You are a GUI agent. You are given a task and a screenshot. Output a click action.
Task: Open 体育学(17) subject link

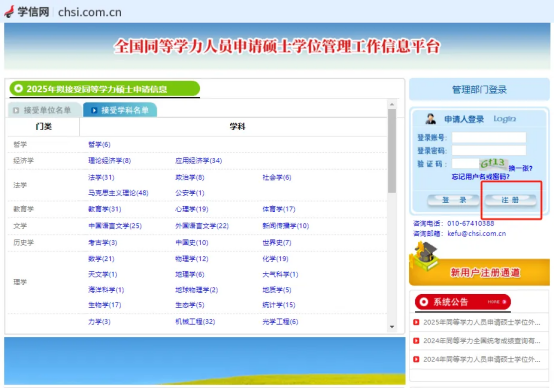pos(279,209)
